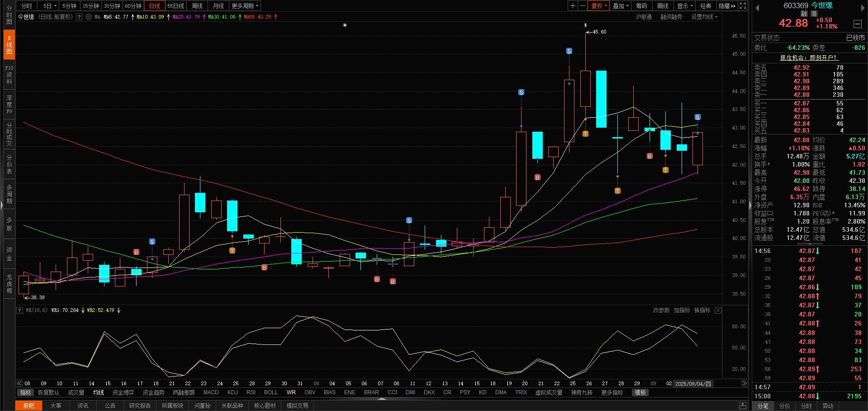The image size is (868, 411).
Task: Toggle 筹码 chip distribution view
Action: tap(641, 6)
